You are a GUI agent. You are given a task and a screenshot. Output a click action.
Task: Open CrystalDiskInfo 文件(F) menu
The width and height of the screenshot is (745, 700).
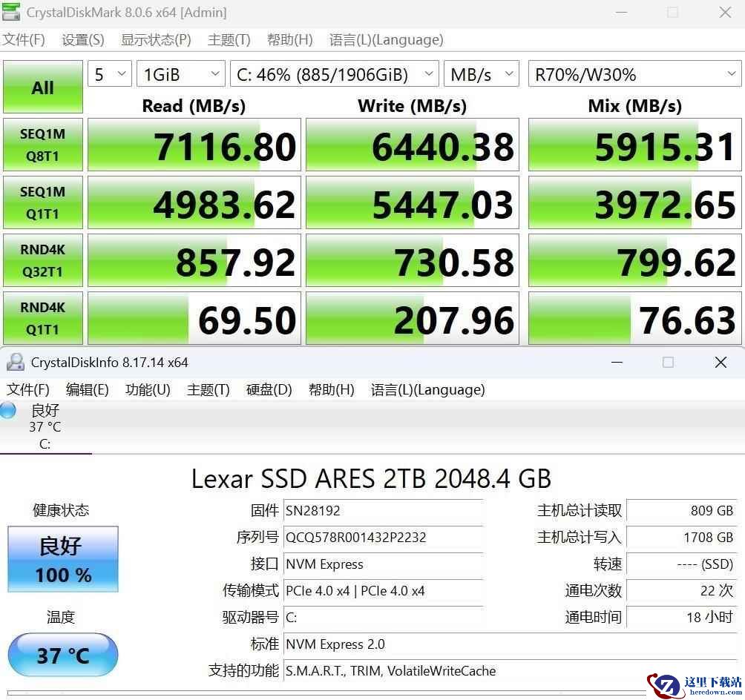pyautogui.click(x=27, y=390)
